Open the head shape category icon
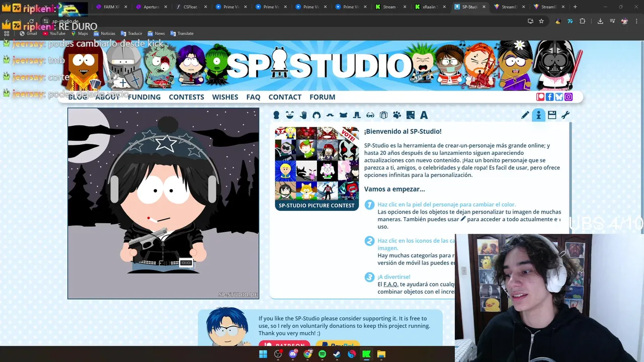This screenshot has height=362, width=644. (276, 115)
